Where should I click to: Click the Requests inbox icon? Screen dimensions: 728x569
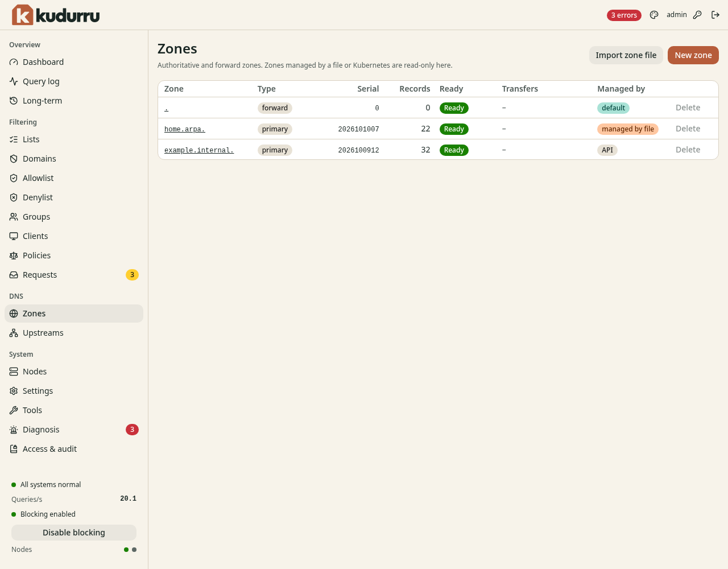coord(14,275)
